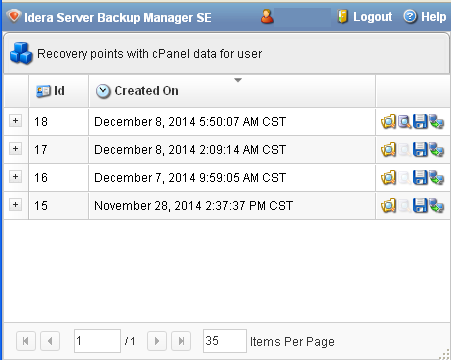Click the user profile icon in header
The image size is (451, 360).
(x=267, y=17)
